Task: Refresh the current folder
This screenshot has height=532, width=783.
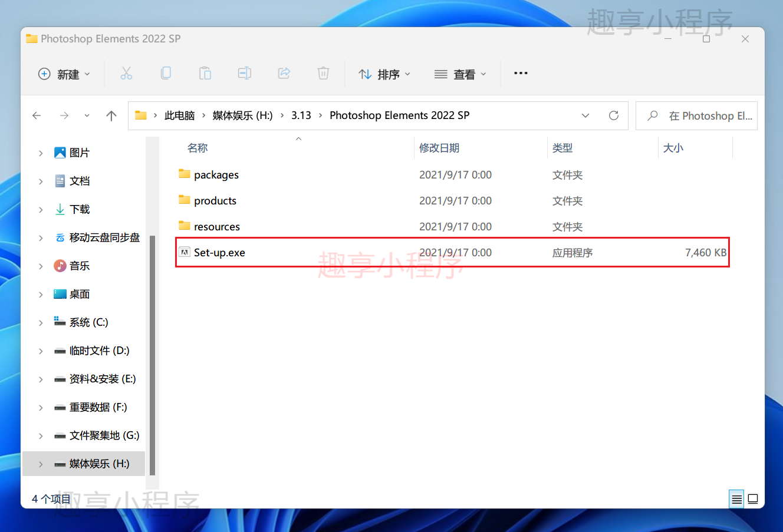Action: click(x=614, y=115)
